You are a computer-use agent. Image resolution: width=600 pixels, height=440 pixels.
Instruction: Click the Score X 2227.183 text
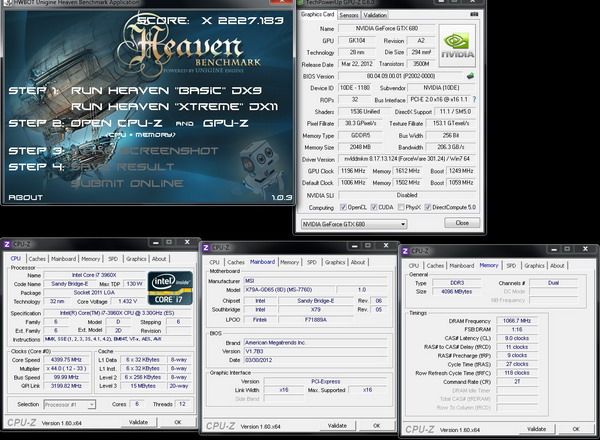click(210, 20)
